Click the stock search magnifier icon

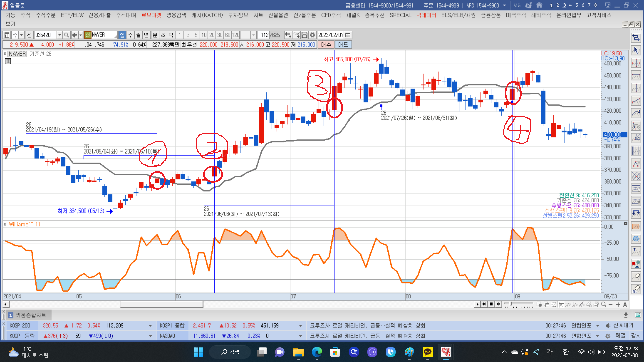(66, 35)
